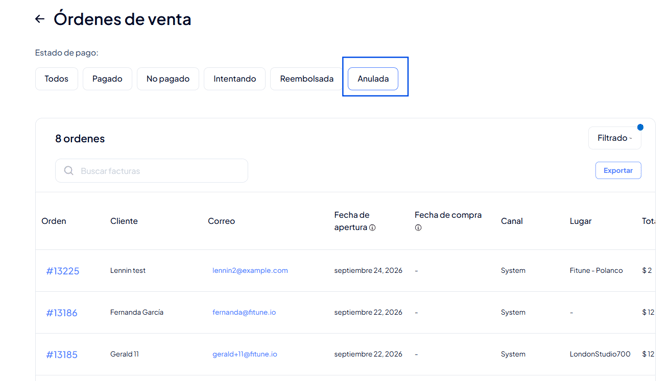Screen dimensions: 670x381
Task: Open the Fecha de apertura info icon
Action: click(x=372, y=228)
